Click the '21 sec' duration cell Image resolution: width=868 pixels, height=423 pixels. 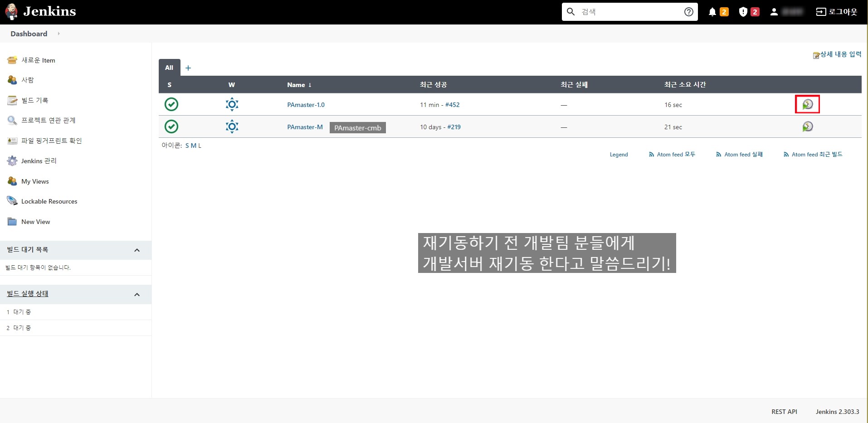673,127
